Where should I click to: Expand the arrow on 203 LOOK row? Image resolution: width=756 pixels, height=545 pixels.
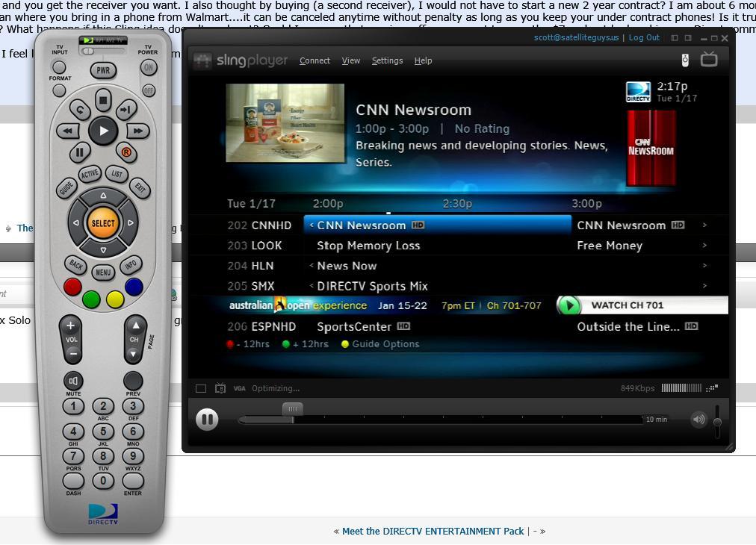tap(704, 246)
